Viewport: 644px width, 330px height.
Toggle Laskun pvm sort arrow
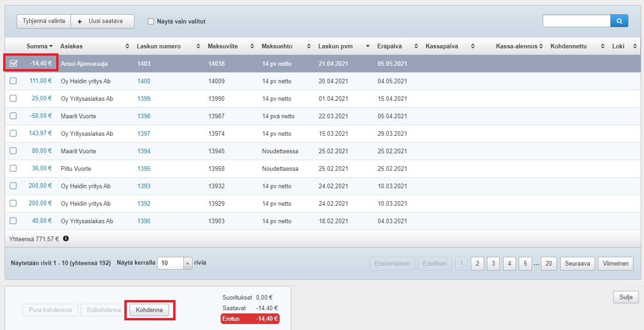pos(367,46)
